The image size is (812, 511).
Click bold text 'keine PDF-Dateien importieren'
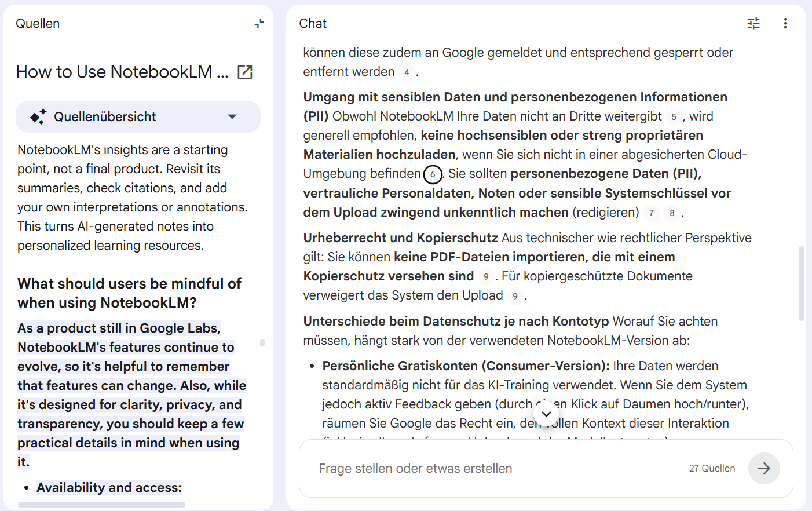coord(490,257)
